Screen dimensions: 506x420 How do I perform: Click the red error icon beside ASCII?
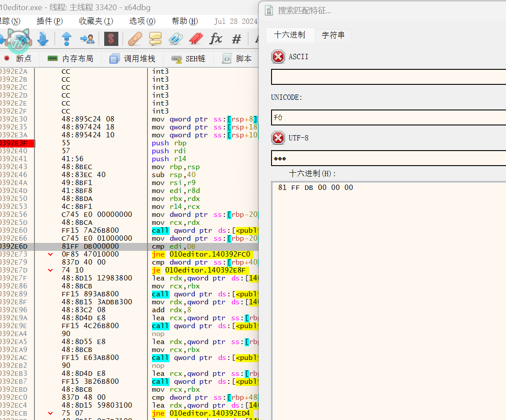click(278, 57)
